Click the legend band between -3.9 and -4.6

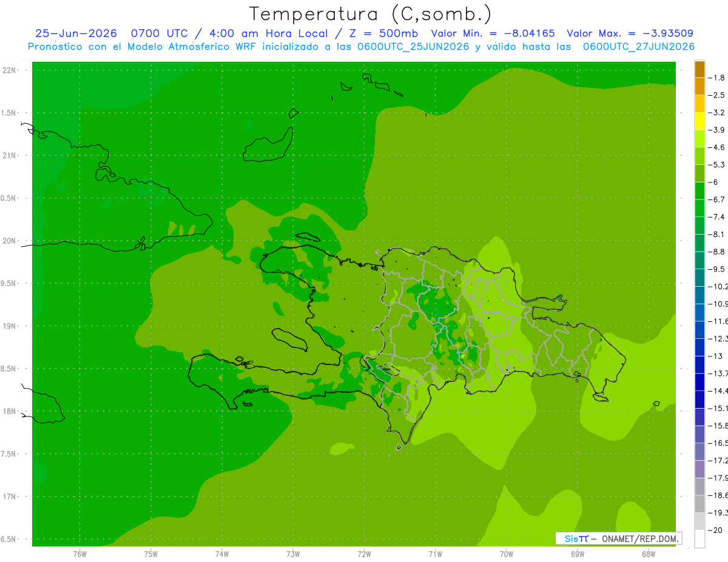click(699, 138)
